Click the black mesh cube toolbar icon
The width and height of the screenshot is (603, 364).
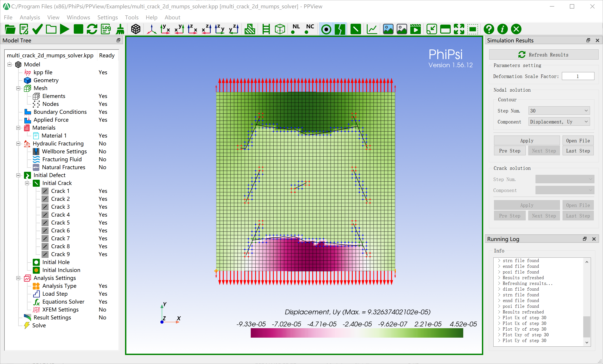136,29
